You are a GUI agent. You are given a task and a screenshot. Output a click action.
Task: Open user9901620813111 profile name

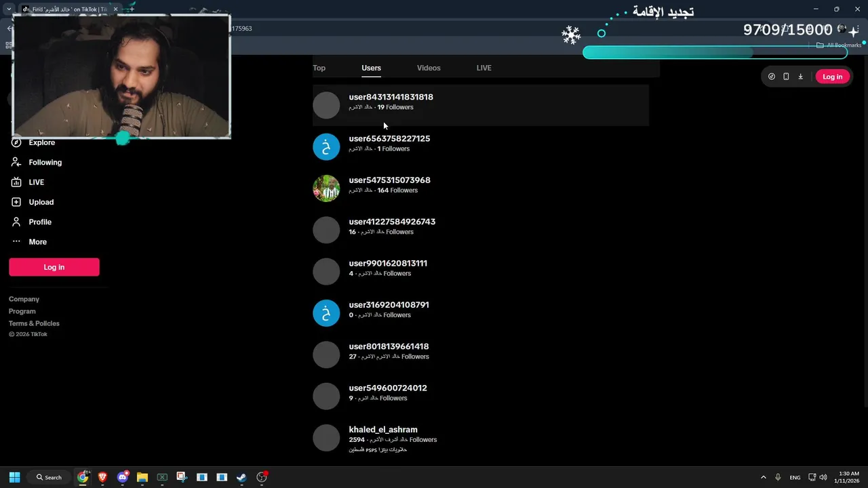[388, 263]
